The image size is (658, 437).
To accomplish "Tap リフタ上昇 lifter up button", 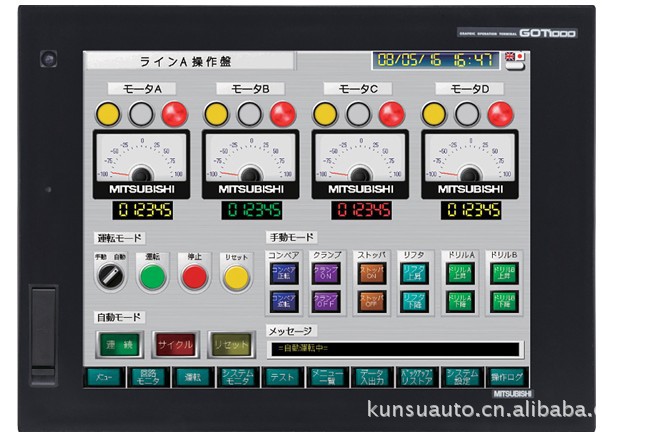I will pos(415,273).
